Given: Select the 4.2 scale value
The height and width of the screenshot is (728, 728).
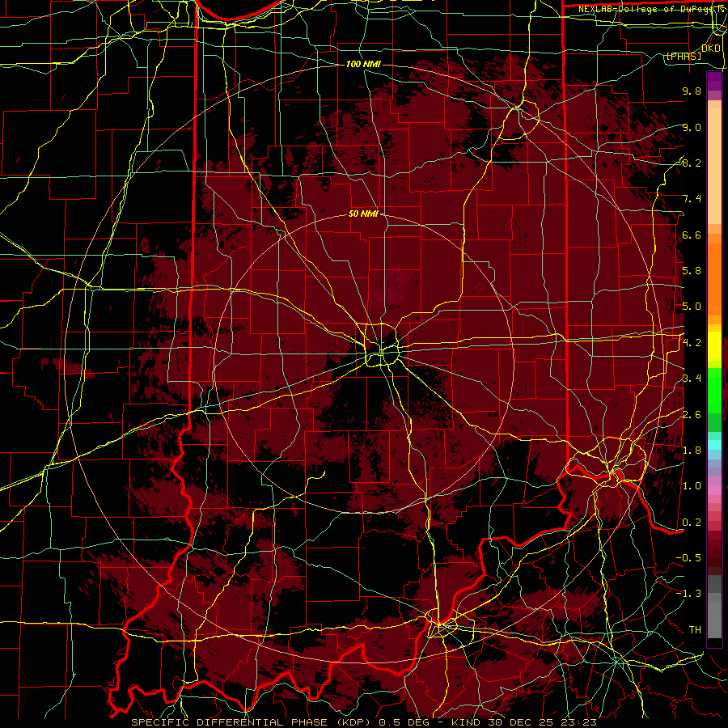Looking at the screenshot, I should tap(692, 343).
